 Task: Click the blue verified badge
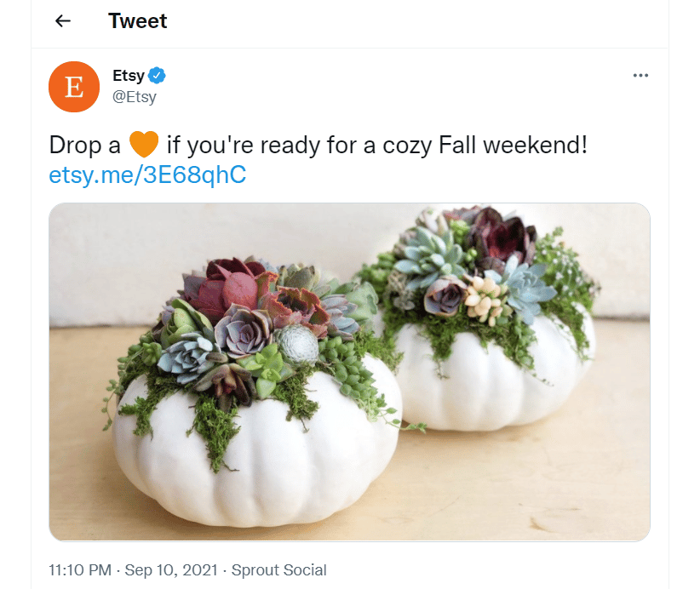coord(158,76)
